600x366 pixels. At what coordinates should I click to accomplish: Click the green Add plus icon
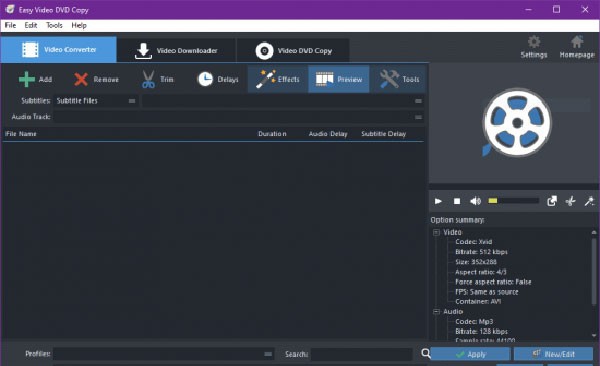coord(27,79)
